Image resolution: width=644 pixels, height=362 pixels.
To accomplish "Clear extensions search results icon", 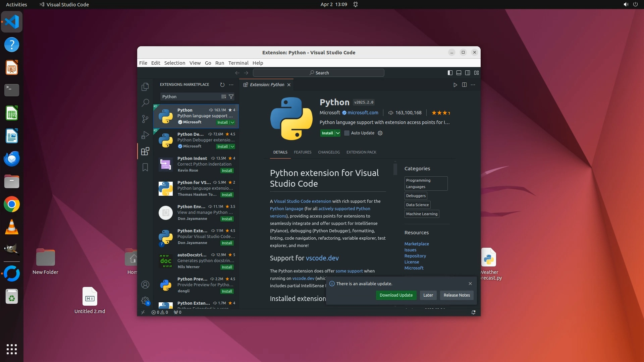I will click(x=223, y=97).
